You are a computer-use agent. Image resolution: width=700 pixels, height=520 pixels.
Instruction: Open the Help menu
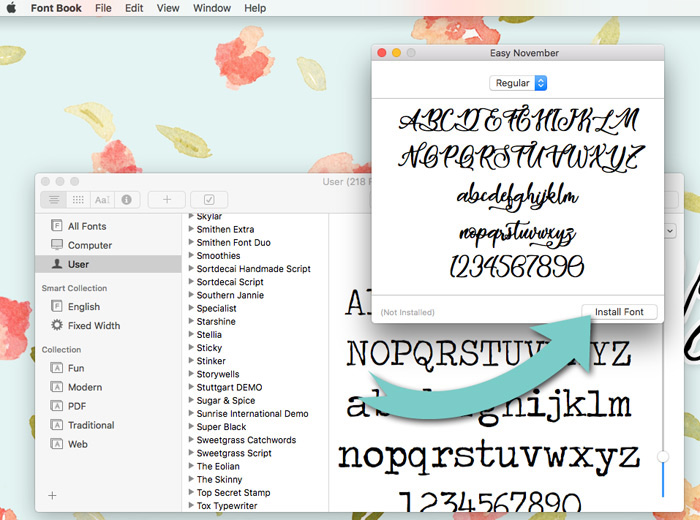click(255, 8)
